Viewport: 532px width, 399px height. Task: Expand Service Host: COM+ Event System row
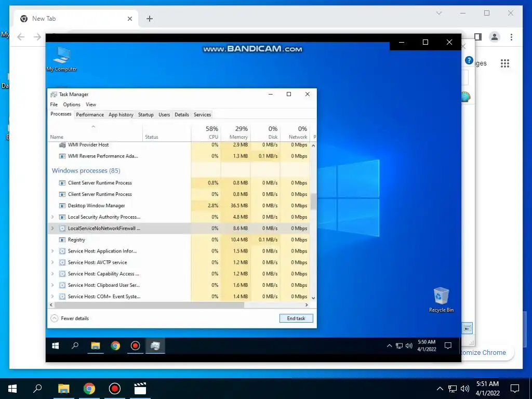click(x=52, y=297)
